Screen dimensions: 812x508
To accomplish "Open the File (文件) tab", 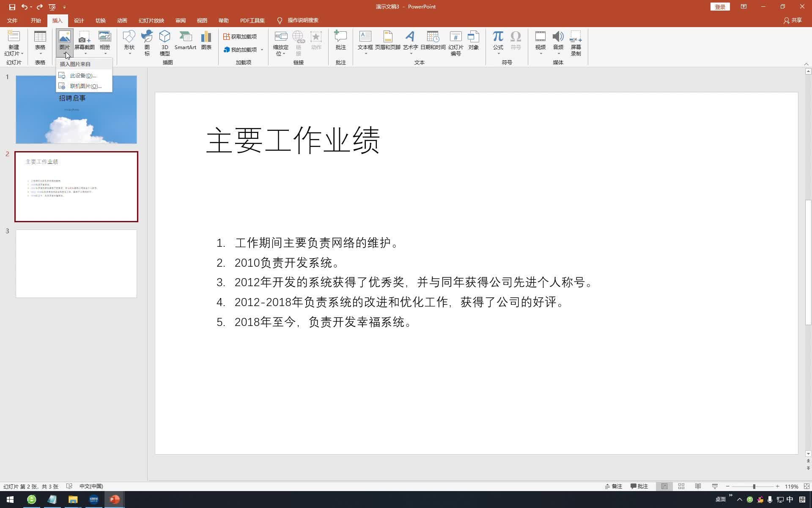I will click(12, 20).
